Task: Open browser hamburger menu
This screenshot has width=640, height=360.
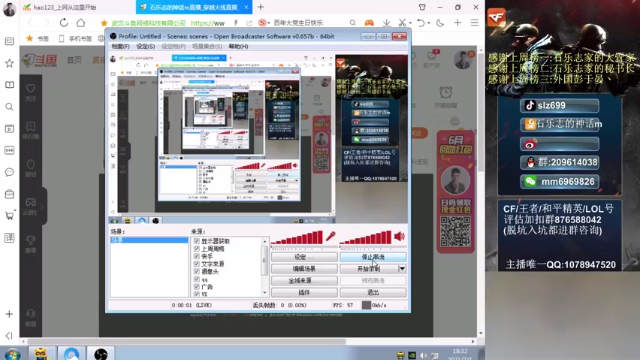Action: point(474,23)
